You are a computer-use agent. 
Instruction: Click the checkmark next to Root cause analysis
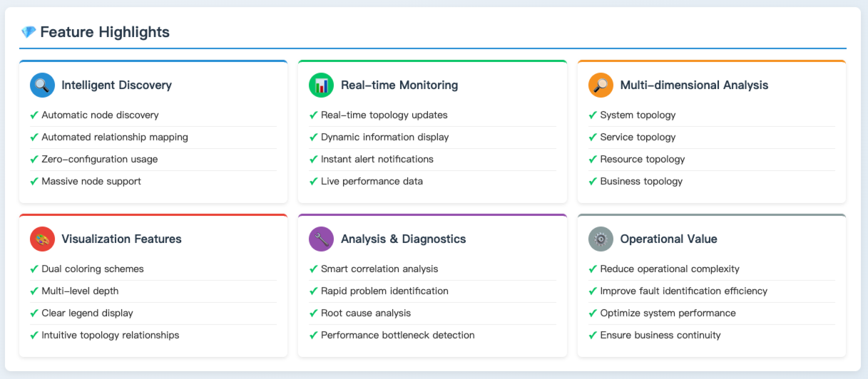pyautogui.click(x=314, y=313)
